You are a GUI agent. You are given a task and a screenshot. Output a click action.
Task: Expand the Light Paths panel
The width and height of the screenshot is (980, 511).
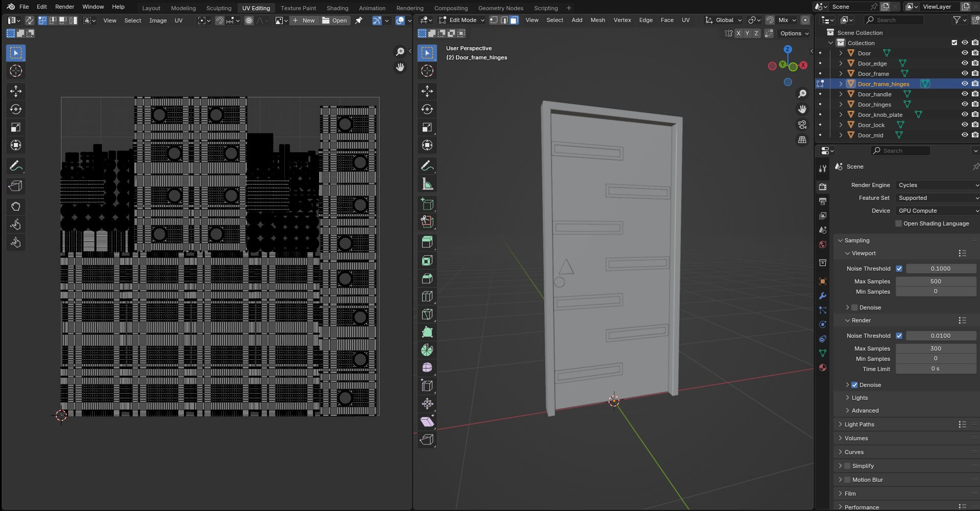(840, 424)
